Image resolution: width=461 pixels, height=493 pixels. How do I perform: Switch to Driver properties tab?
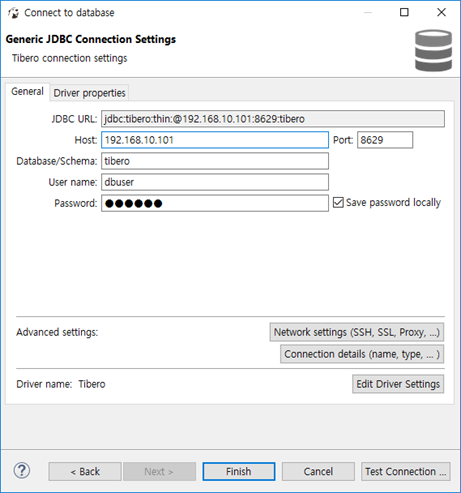(89, 93)
